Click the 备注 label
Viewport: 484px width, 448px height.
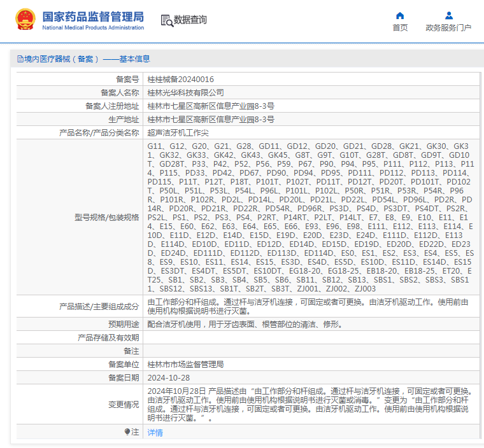click(x=131, y=351)
